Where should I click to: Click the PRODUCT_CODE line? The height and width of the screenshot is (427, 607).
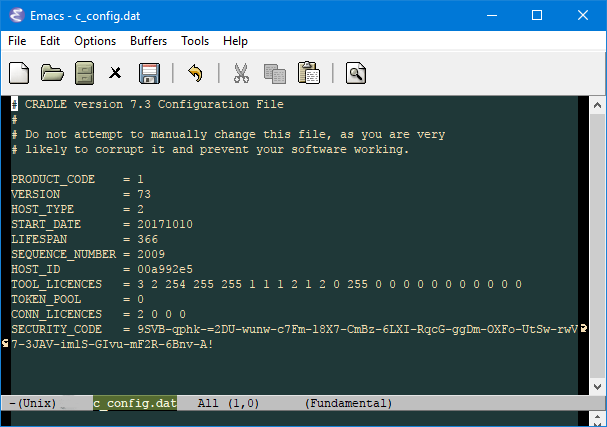77,179
